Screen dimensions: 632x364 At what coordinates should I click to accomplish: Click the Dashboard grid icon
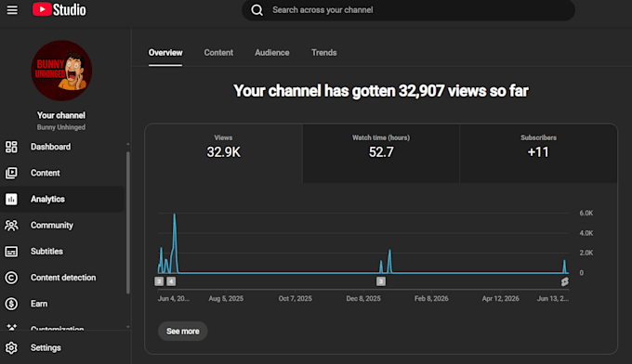pyautogui.click(x=11, y=147)
